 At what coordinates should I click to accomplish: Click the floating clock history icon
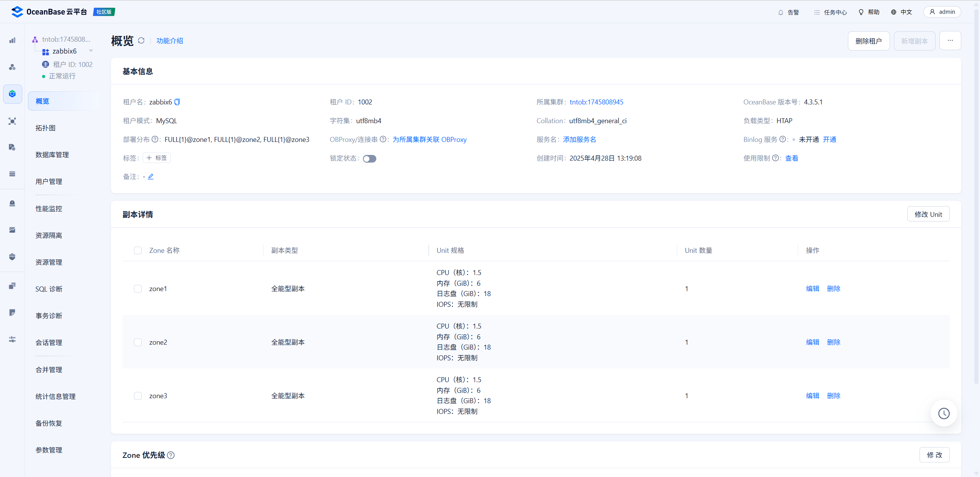pos(944,413)
